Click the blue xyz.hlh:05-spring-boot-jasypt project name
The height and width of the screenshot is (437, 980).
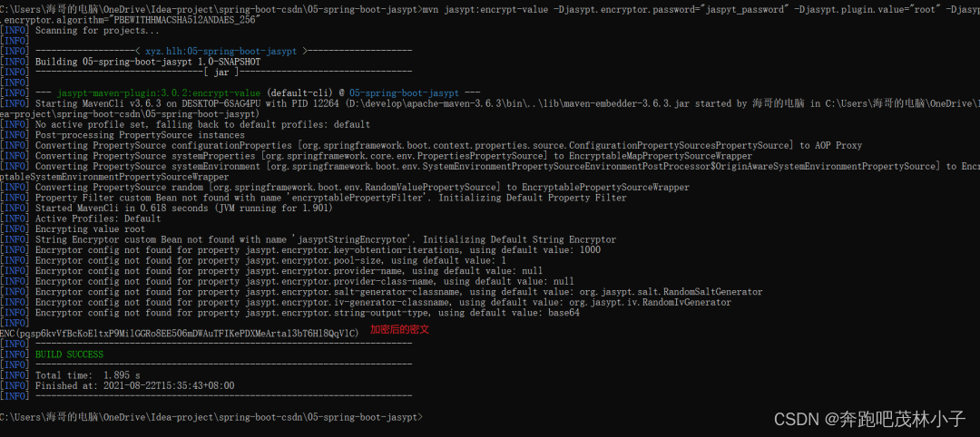[220, 52]
